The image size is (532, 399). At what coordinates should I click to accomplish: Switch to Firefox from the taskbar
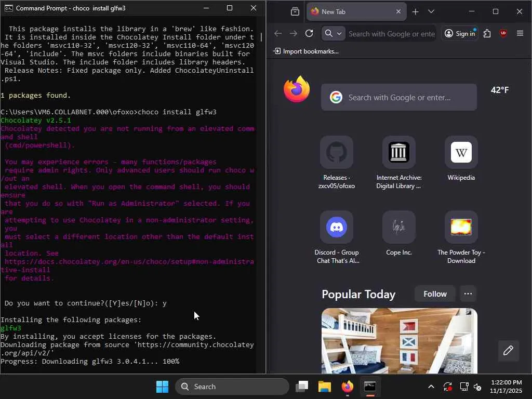[347, 387]
